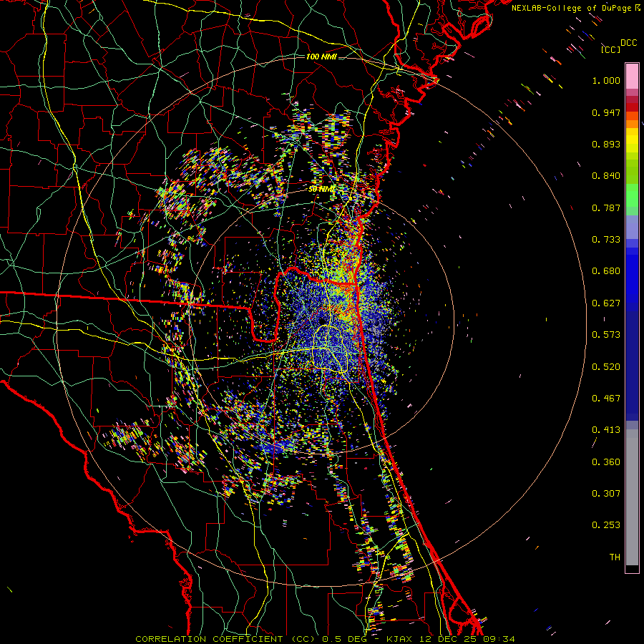Click the 0.840 value on the color scale

coord(606,176)
